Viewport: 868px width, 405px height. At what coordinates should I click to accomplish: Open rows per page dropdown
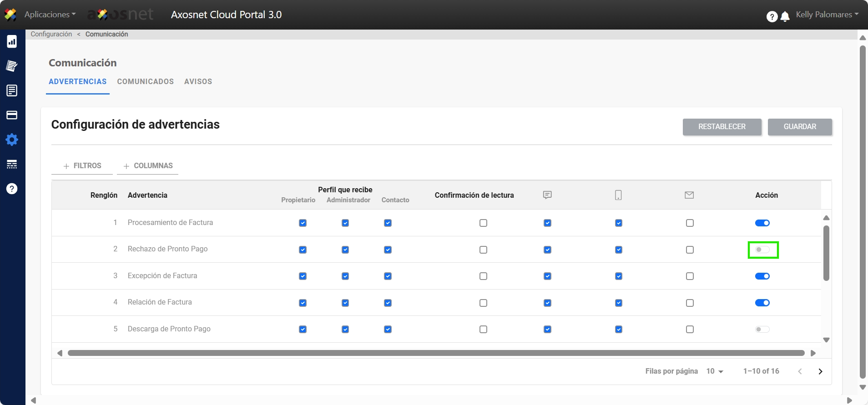coord(715,371)
